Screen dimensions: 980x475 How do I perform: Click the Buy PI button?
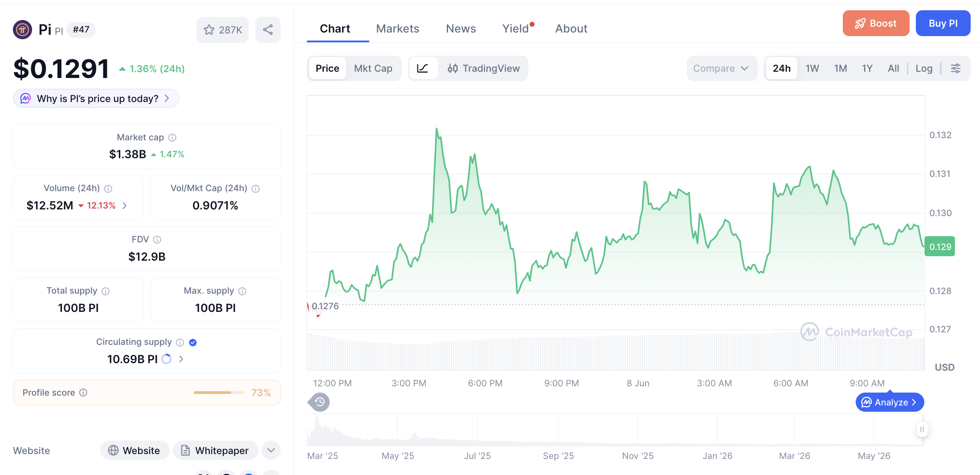[943, 23]
